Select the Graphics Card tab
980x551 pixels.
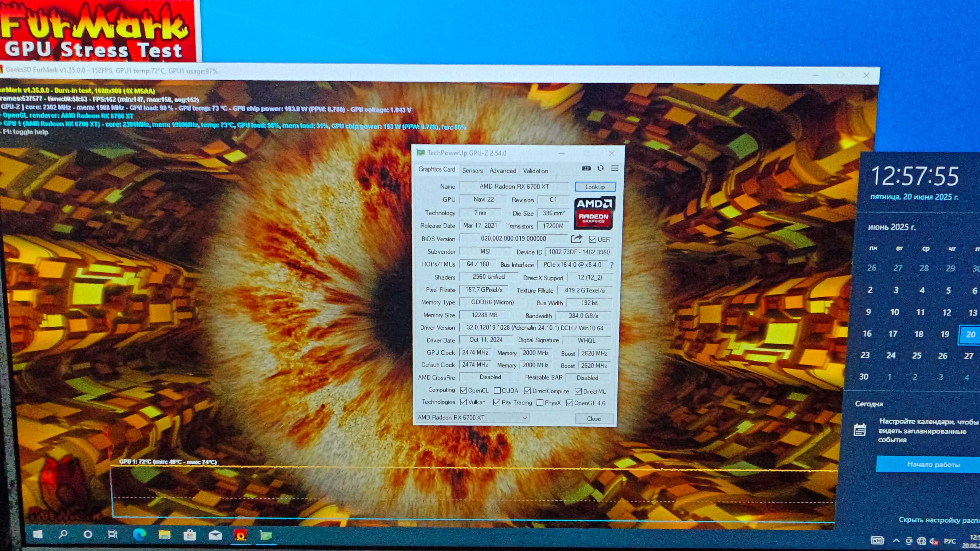437,170
